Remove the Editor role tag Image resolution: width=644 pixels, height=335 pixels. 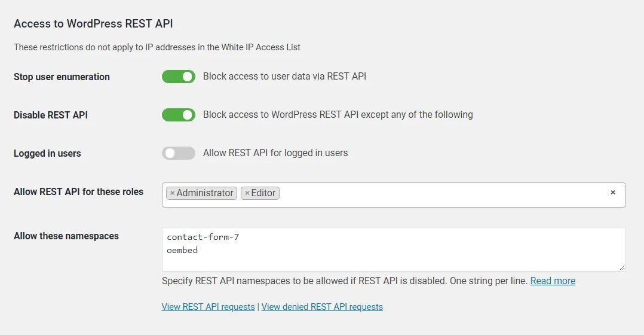click(x=247, y=193)
